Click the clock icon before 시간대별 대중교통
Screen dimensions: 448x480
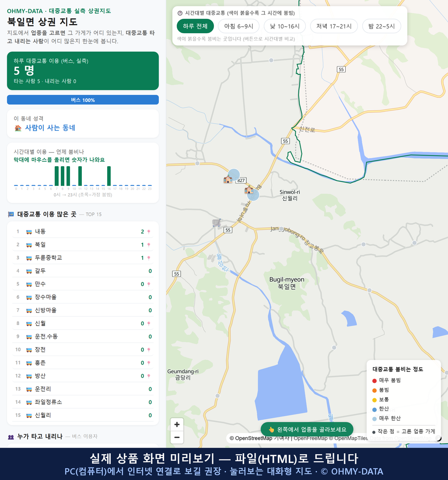coord(180,13)
